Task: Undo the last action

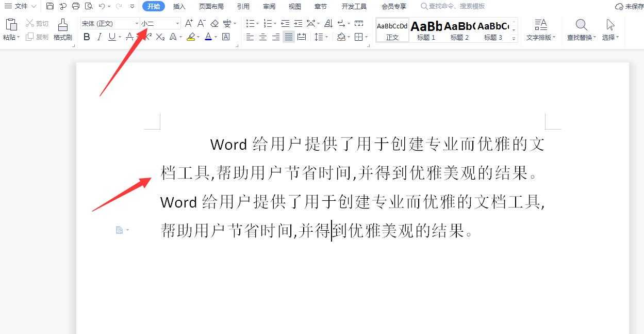Action: pos(102,6)
